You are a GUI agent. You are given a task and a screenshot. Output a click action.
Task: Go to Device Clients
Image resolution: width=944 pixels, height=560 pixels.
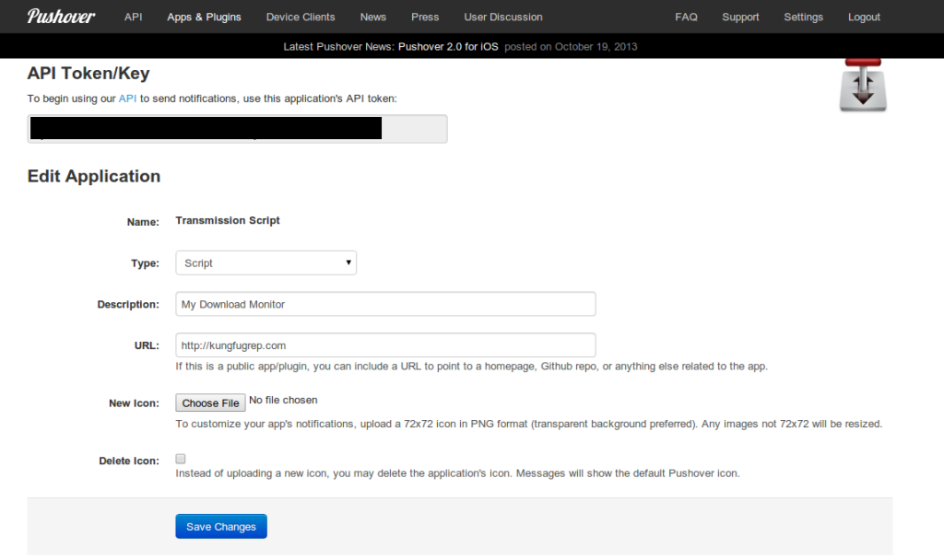[301, 17]
